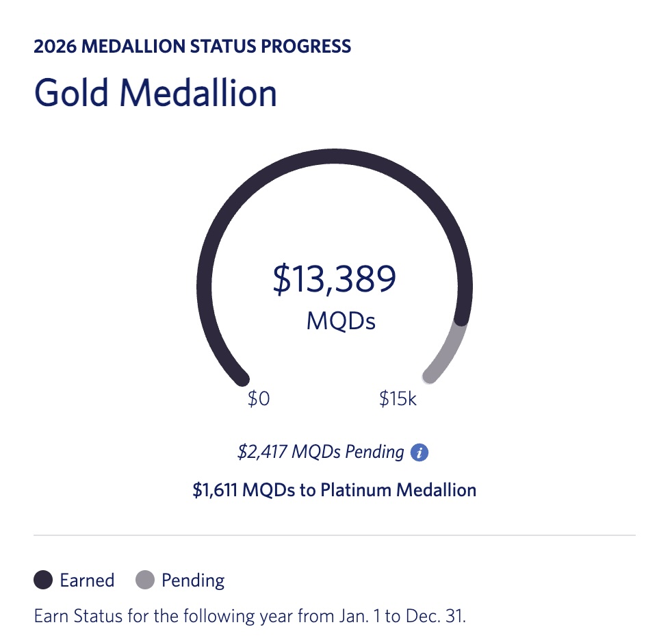672x640 pixels.
Task: Click the 2026 Medallion Status Progress header
Action: tap(192, 47)
